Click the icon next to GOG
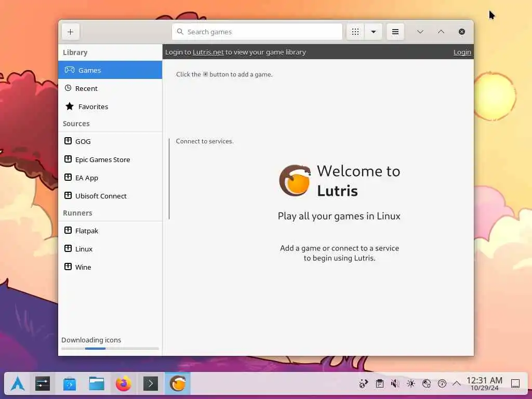This screenshot has height=399, width=532. coord(68,141)
